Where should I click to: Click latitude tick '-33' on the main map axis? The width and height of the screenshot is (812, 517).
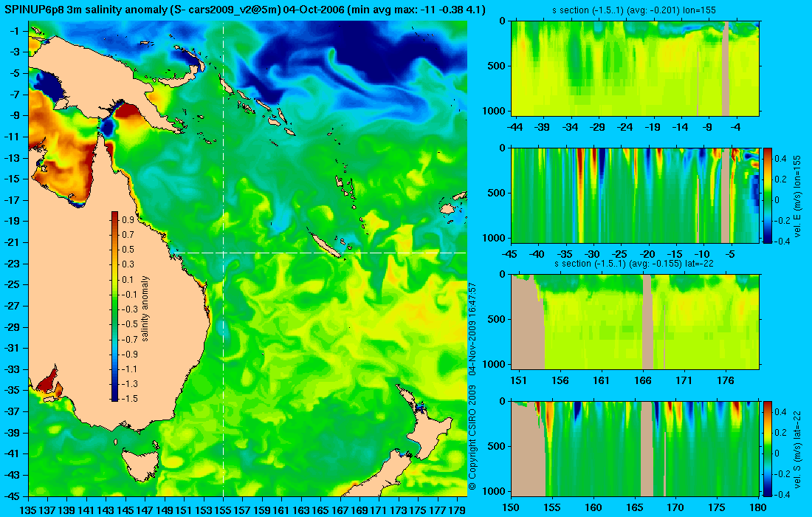pyautogui.click(x=13, y=369)
